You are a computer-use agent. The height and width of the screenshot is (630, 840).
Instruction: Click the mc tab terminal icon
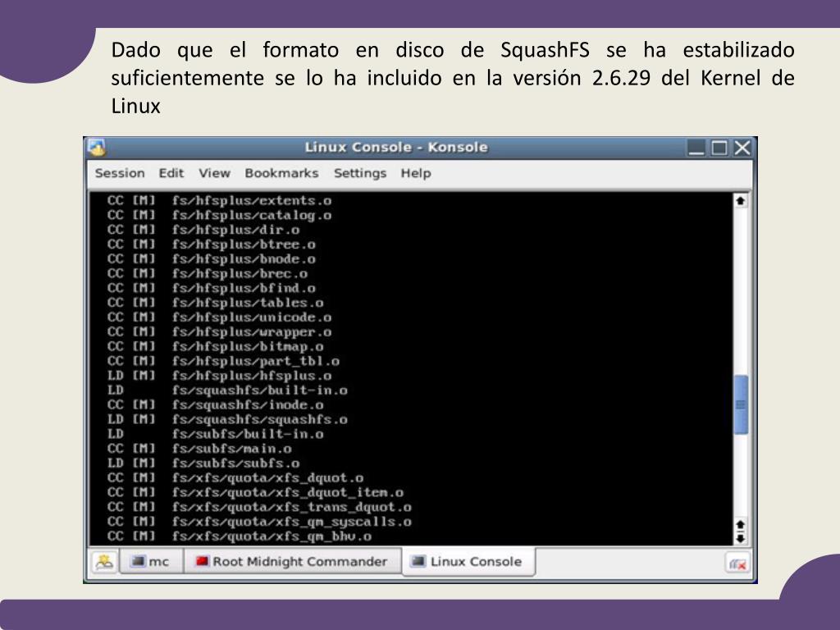click(x=138, y=561)
